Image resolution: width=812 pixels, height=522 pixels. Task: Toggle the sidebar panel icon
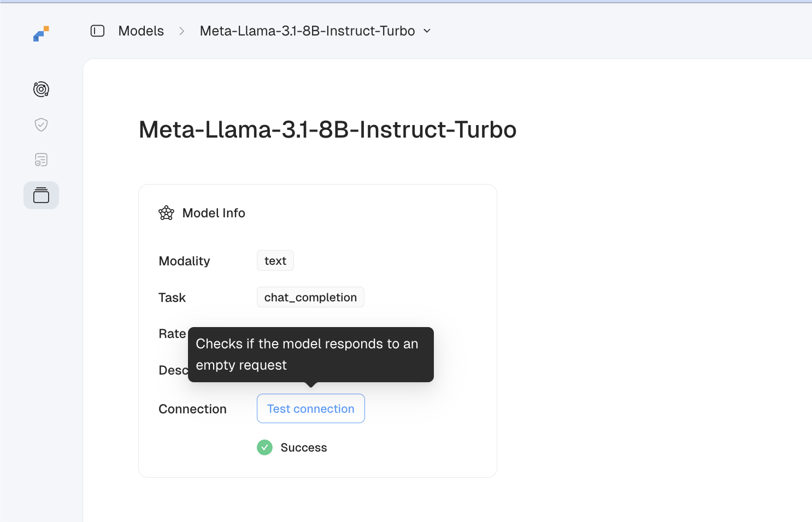pyautogui.click(x=97, y=31)
